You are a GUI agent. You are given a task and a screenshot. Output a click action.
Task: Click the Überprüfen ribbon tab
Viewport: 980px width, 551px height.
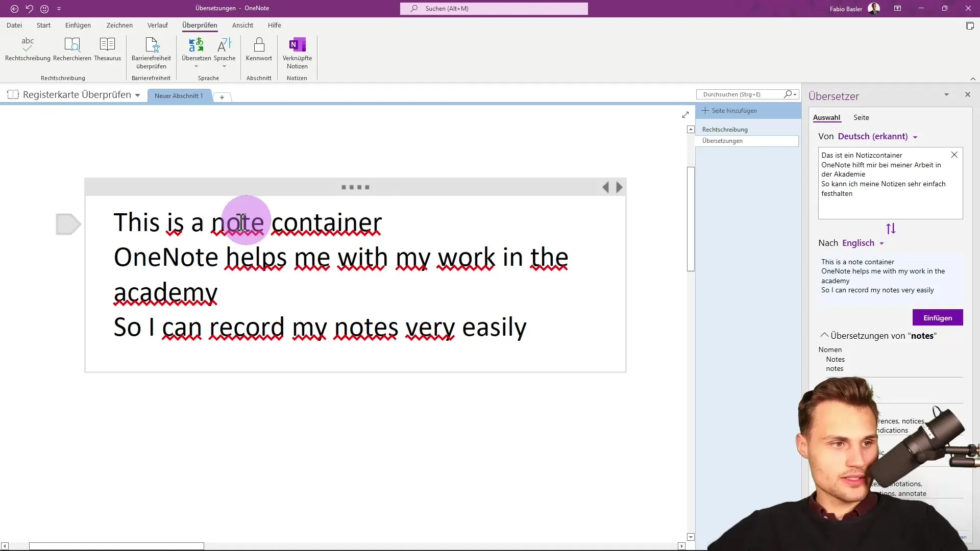(200, 25)
